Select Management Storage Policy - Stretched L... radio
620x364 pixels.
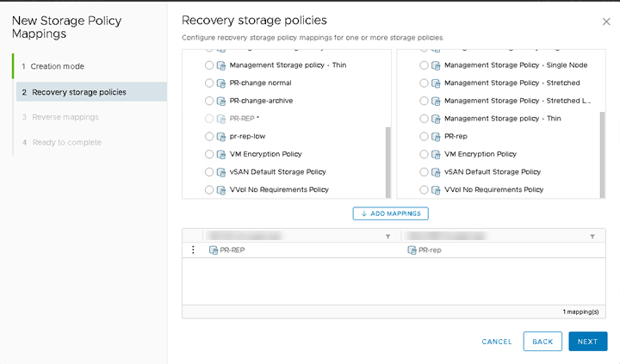point(424,101)
